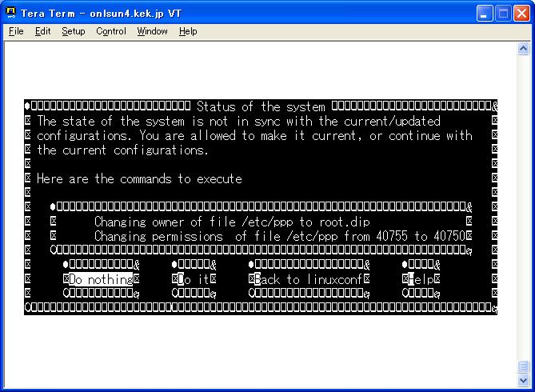Click 'The state of the system is not in sync' line

(239, 122)
